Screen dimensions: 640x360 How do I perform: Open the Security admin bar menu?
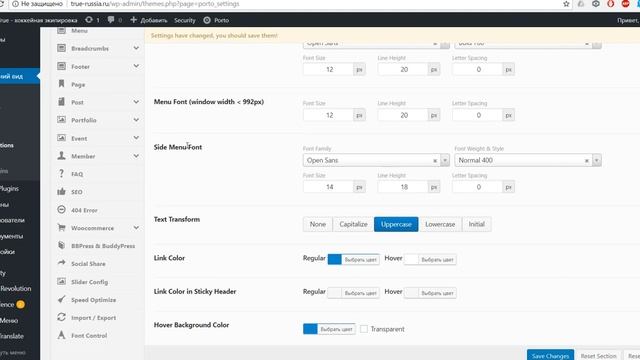click(x=184, y=20)
